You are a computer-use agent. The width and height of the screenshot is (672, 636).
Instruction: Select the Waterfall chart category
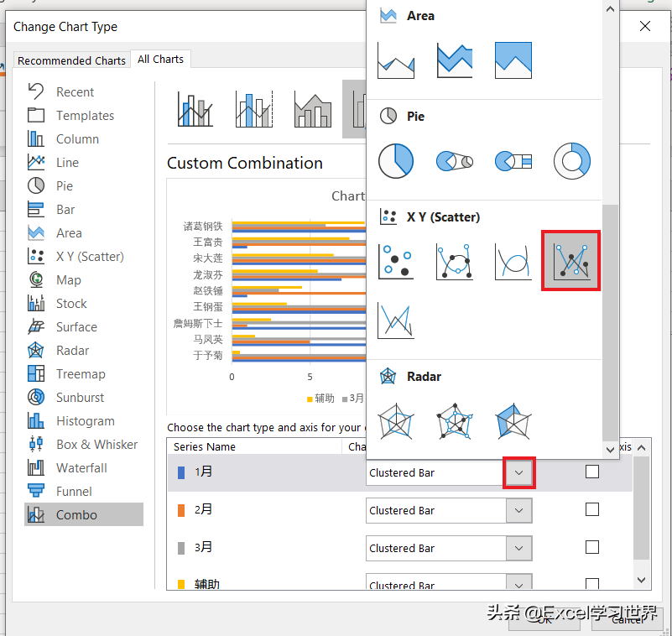pos(81,468)
